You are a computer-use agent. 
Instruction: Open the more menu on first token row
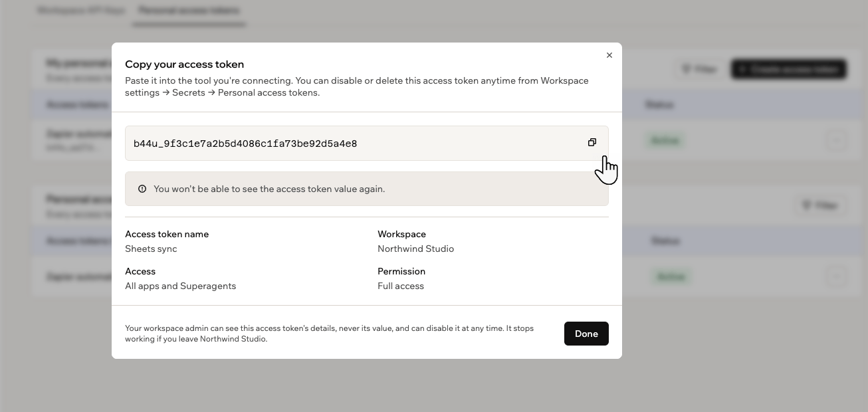(x=837, y=140)
